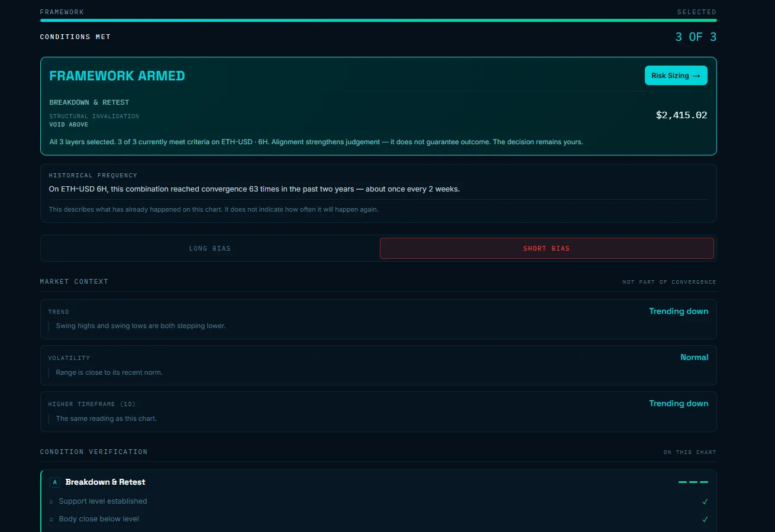Click the three-dash indicator on Breakdown & Retest

coord(693,482)
